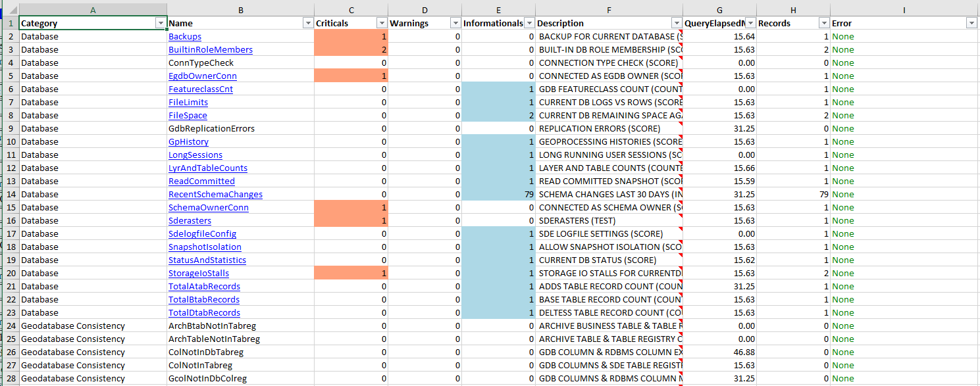This screenshot has height=386, width=980.
Task: Select Informationals value 79 for RecentSchemaChanges
Action: coord(499,194)
